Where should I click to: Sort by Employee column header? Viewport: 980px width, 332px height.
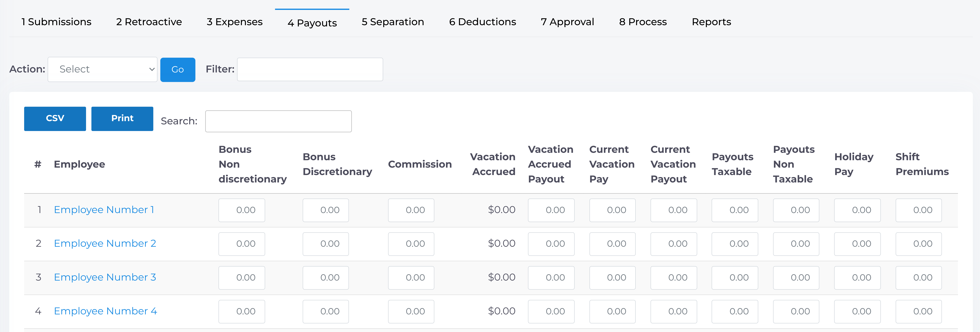coord(79,164)
